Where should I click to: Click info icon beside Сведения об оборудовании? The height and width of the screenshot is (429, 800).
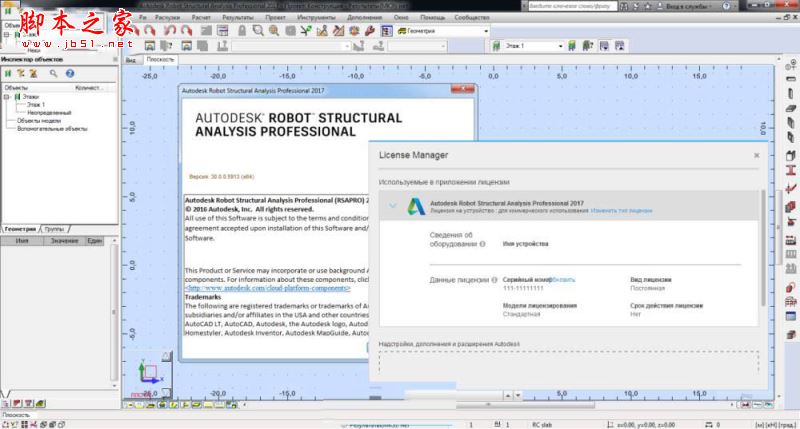[x=483, y=244]
